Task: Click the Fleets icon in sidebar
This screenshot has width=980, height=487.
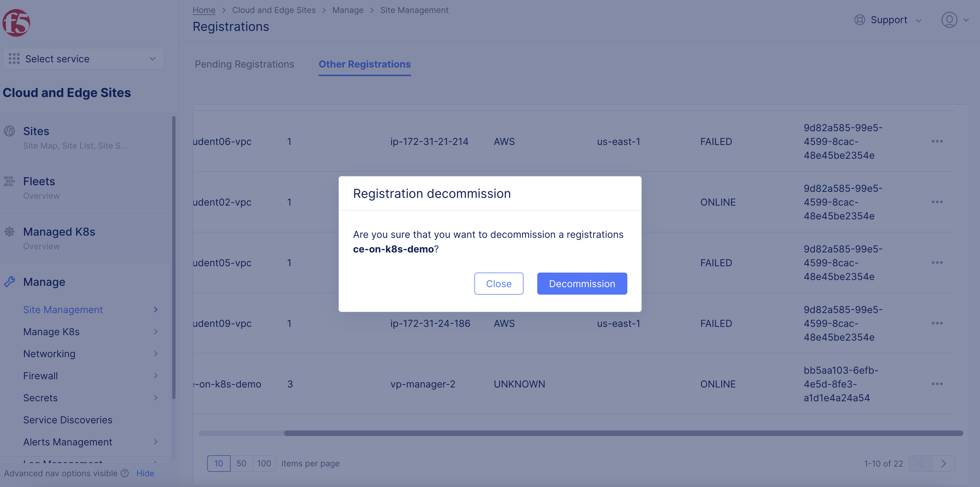Action: (x=10, y=181)
